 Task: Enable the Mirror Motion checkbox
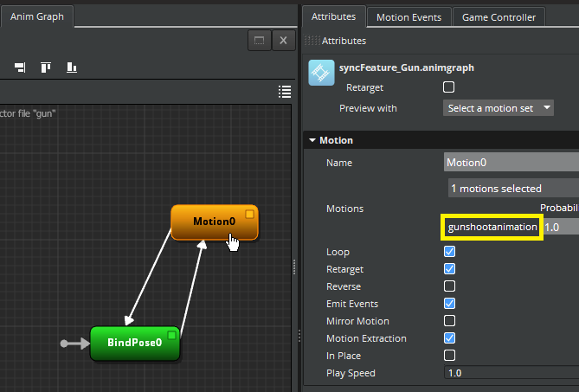pos(449,321)
